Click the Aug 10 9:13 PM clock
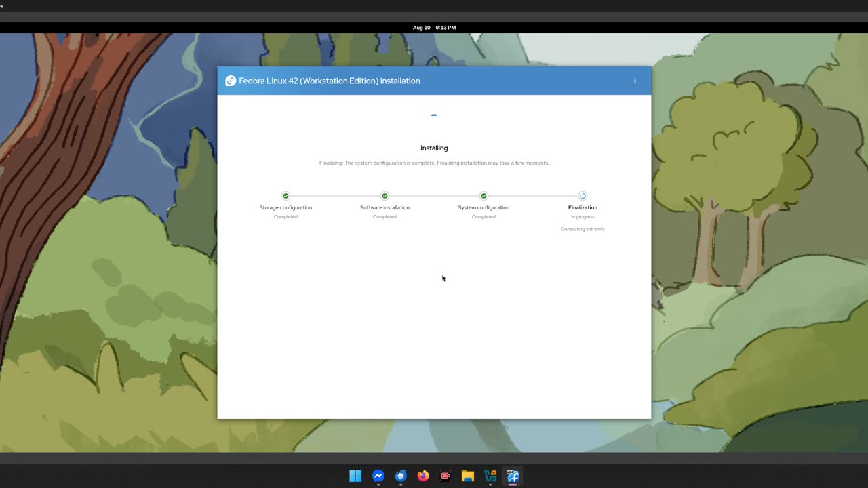 point(434,28)
